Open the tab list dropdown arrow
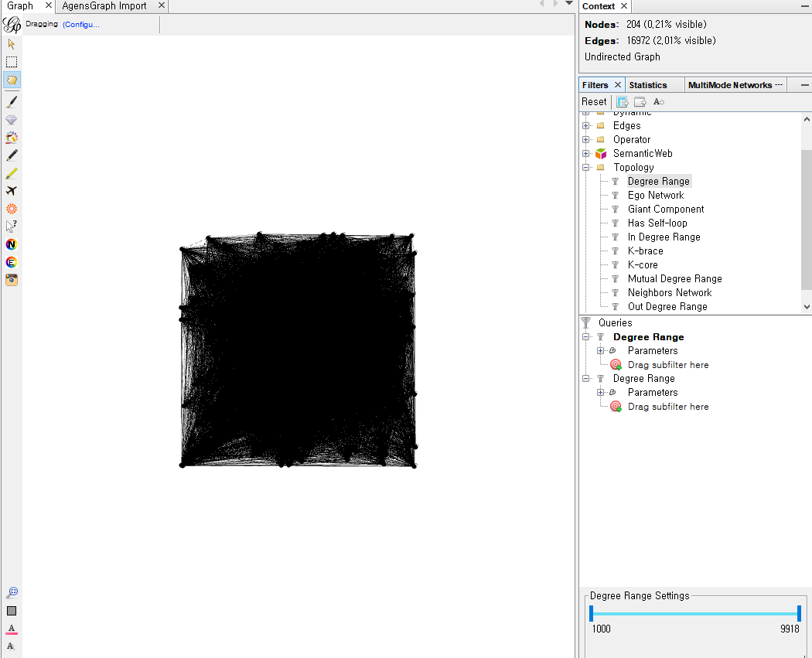 [568, 4]
